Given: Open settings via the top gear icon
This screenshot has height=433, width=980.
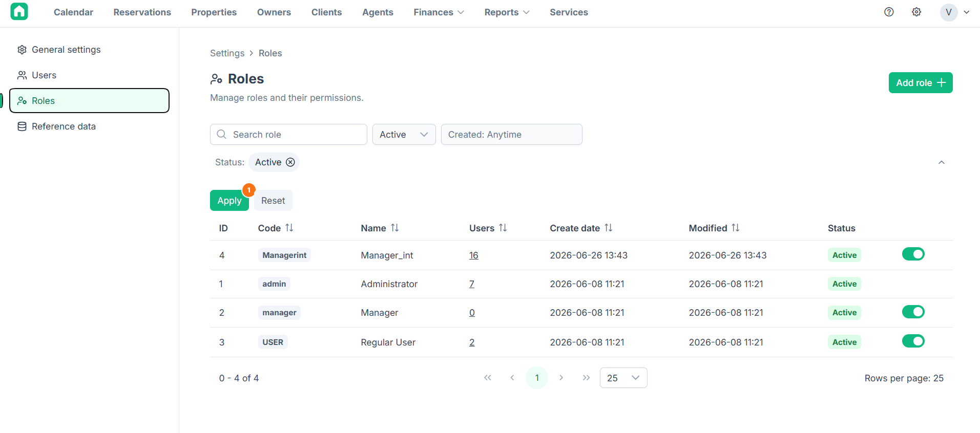Looking at the screenshot, I should pyautogui.click(x=916, y=12).
